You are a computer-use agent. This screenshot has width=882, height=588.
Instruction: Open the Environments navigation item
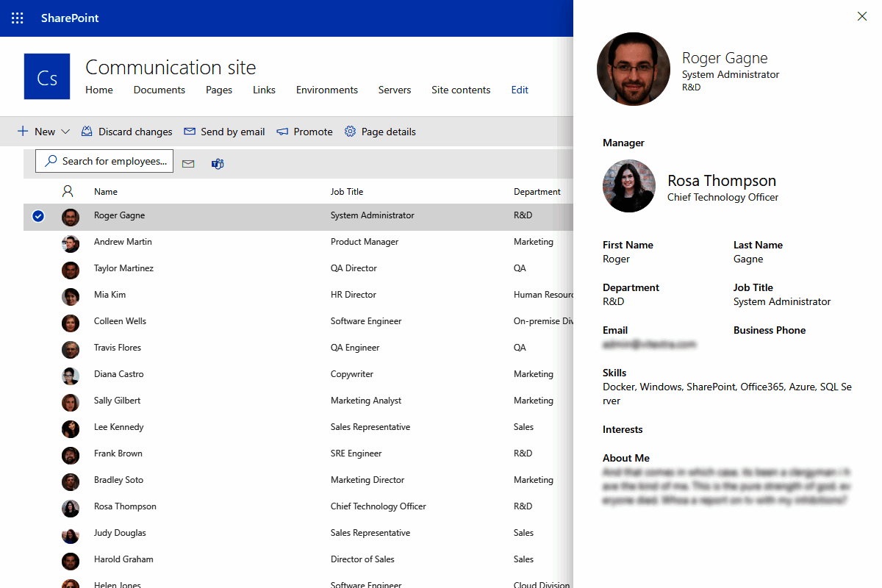coord(326,90)
